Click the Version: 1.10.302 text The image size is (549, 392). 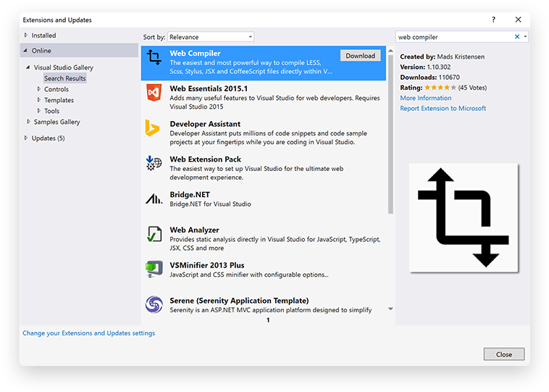point(425,67)
